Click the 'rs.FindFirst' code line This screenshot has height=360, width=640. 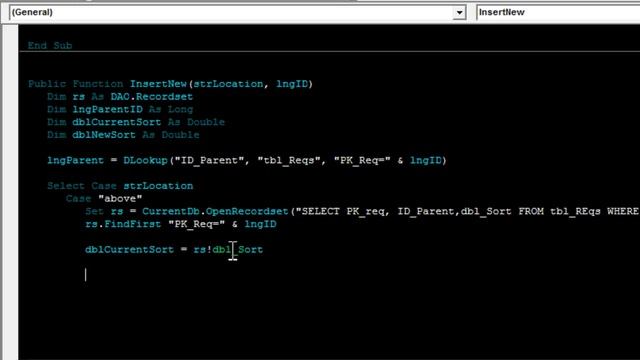point(181,224)
